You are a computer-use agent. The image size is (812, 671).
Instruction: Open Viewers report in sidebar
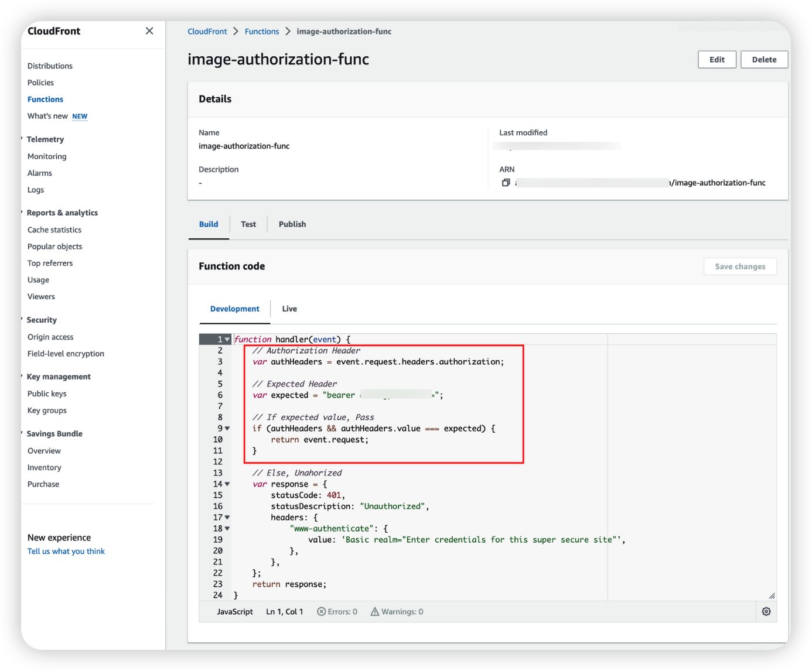tap(41, 297)
